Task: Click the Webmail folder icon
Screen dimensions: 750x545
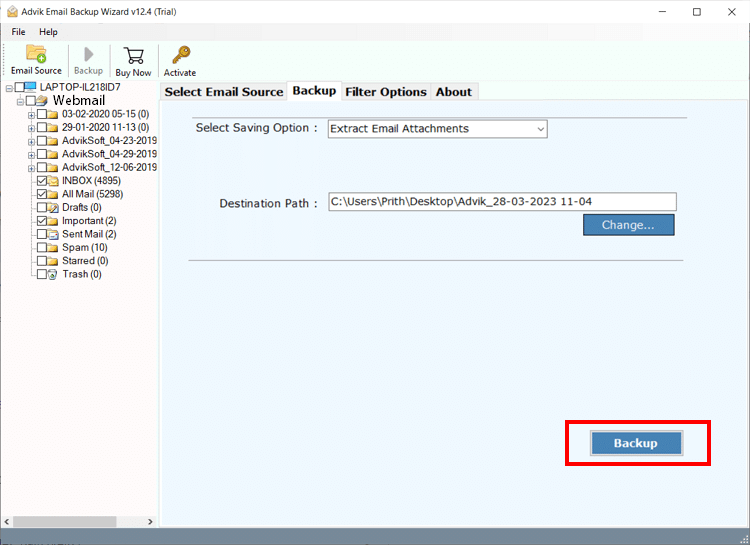Action: tap(42, 100)
